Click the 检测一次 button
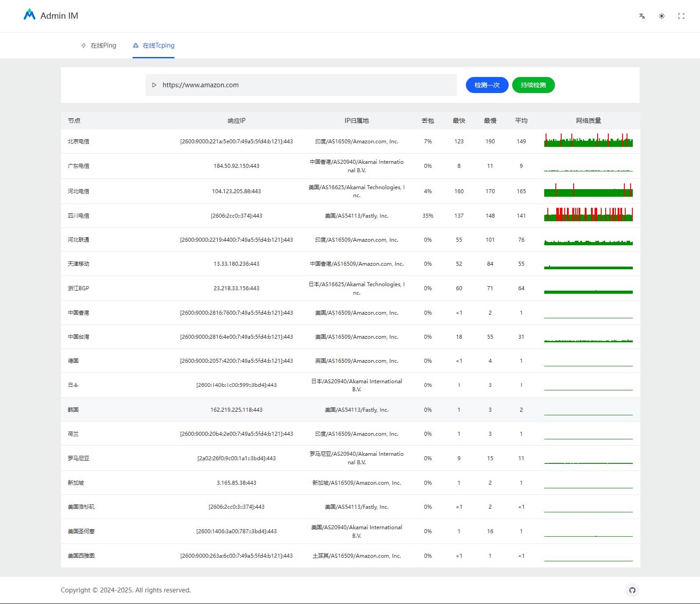 tap(487, 85)
